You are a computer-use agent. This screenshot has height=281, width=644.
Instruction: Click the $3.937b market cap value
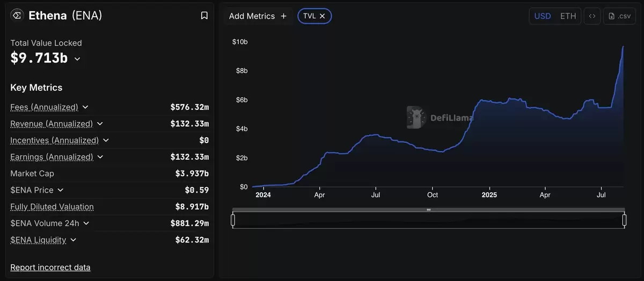click(192, 174)
